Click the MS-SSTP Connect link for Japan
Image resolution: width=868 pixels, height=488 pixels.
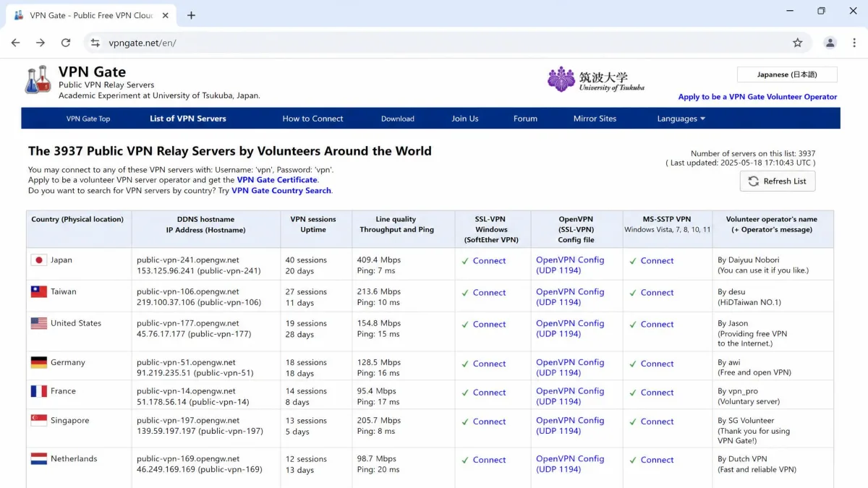coord(657,261)
